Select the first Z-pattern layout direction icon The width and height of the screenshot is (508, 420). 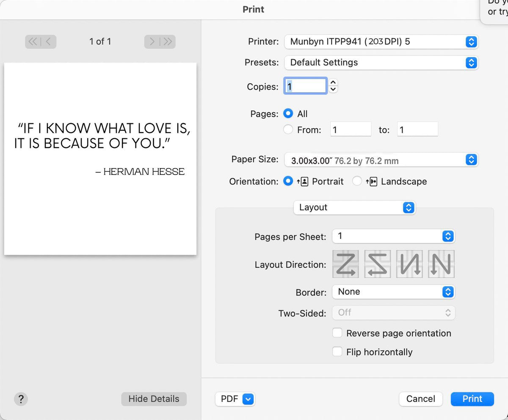(x=345, y=264)
